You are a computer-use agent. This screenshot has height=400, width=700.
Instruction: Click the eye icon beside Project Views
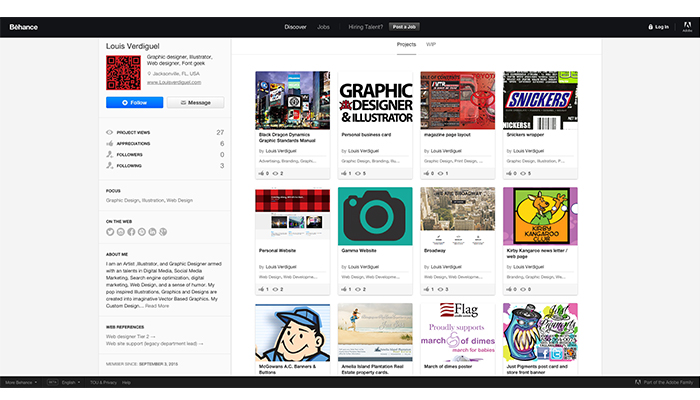pos(109,133)
